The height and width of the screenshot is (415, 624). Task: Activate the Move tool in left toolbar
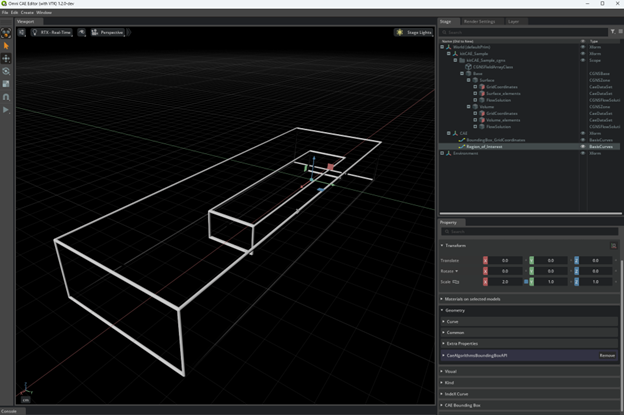pos(6,59)
